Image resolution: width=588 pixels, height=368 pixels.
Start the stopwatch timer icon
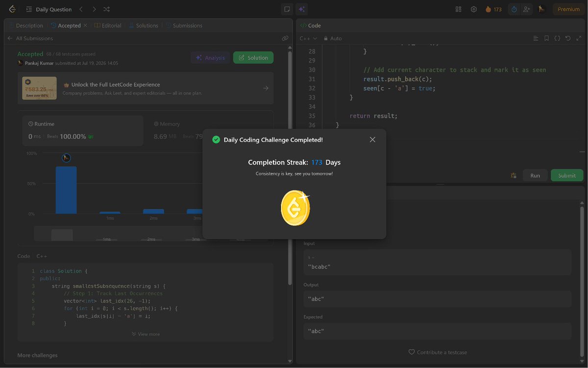click(x=514, y=9)
